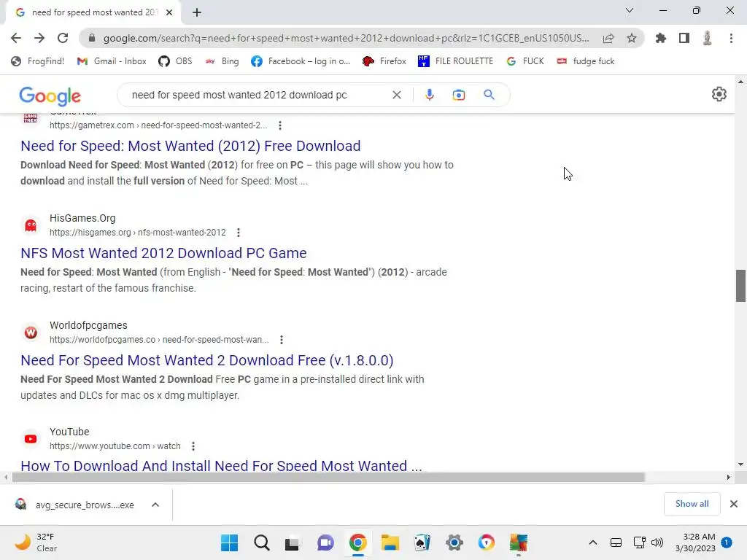Clear the search query text
This screenshot has height=560, width=747.
[x=396, y=95]
